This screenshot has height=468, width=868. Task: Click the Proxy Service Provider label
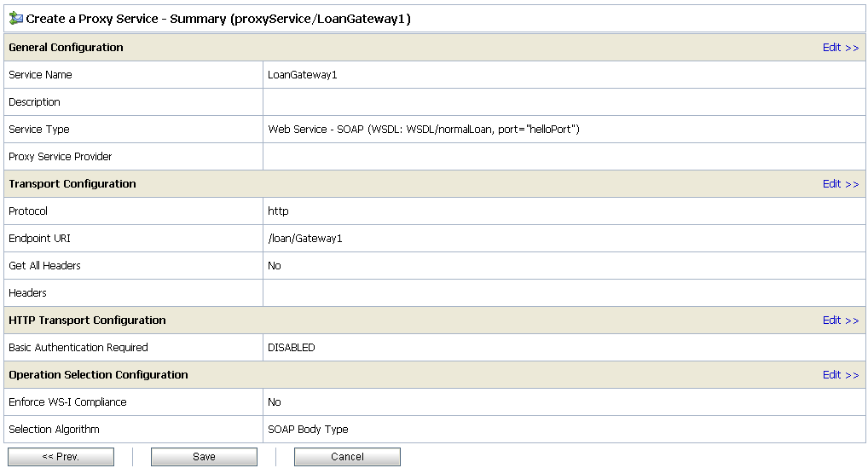click(x=61, y=157)
